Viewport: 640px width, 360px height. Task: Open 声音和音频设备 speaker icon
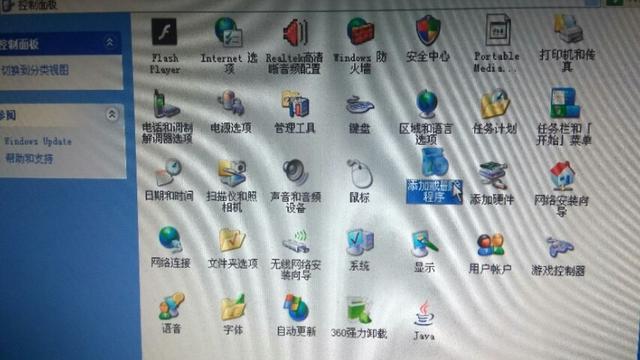(x=295, y=173)
